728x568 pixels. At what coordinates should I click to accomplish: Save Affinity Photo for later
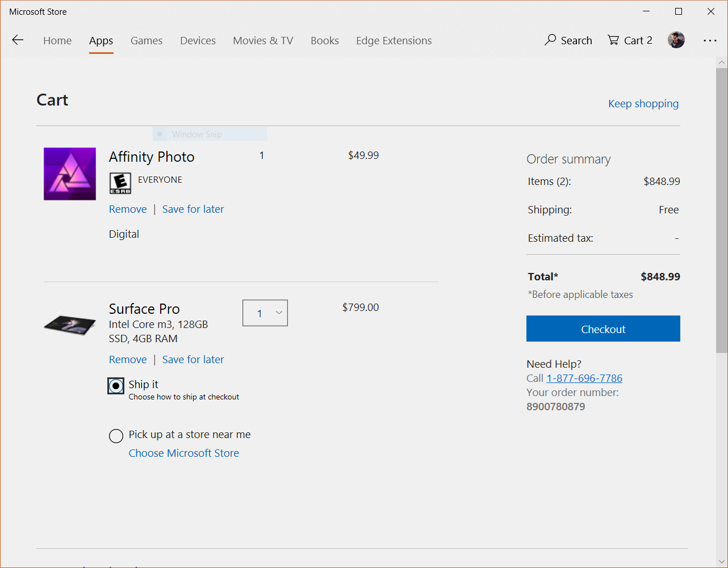tap(193, 209)
